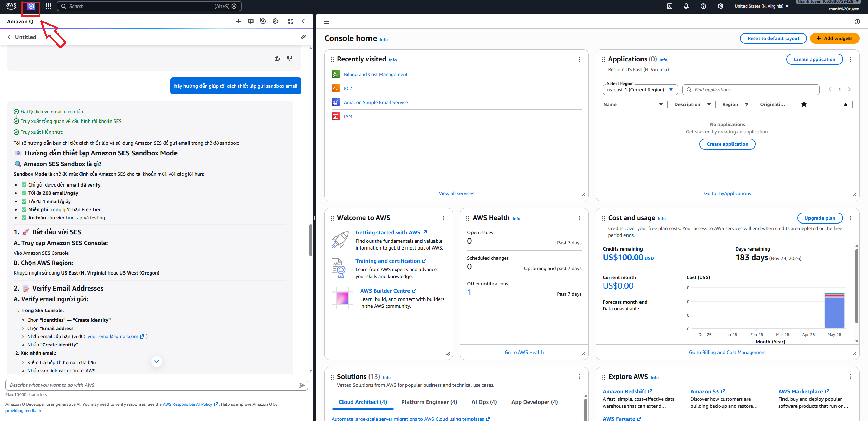Launch the CloudShell terminal icon

670,6
